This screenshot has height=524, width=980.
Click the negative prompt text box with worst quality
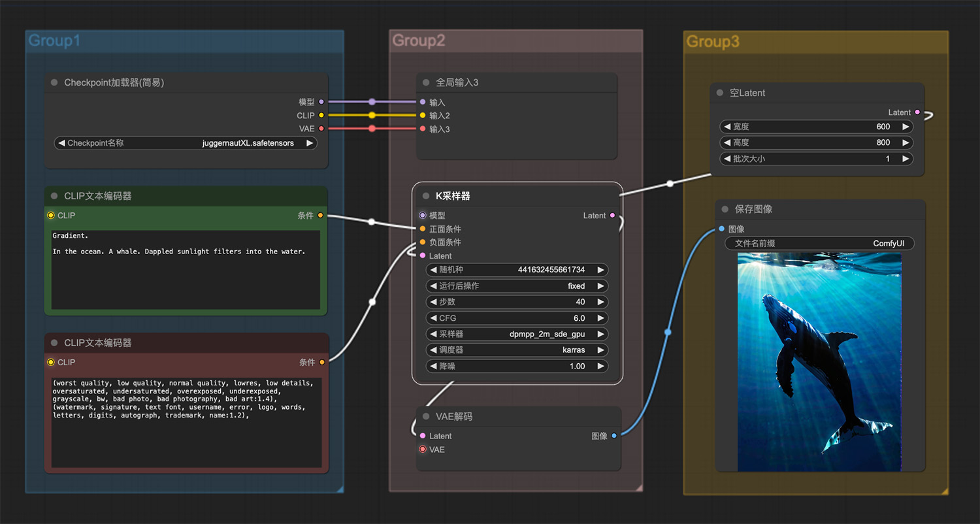point(186,422)
